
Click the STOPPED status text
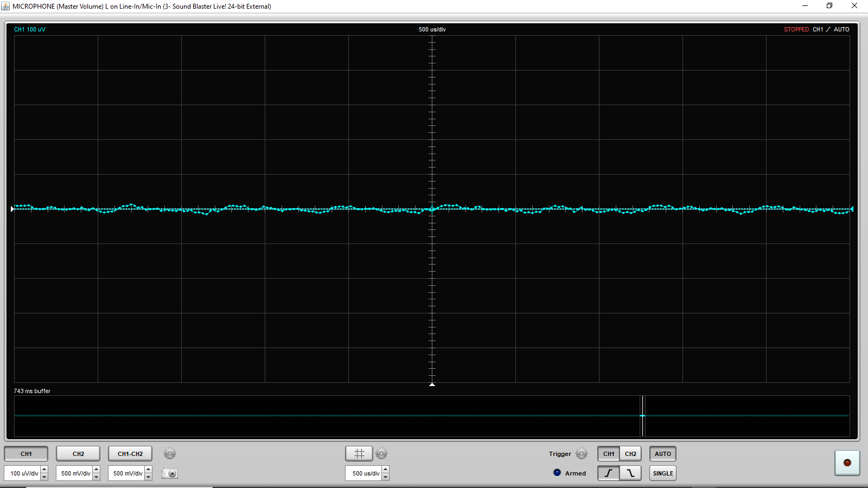tap(796, 29)
